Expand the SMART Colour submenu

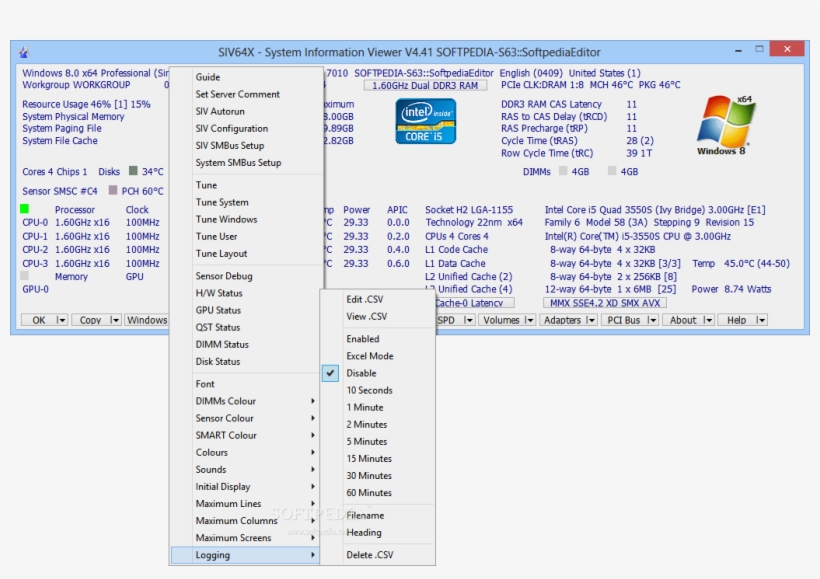tap(245, 435)
